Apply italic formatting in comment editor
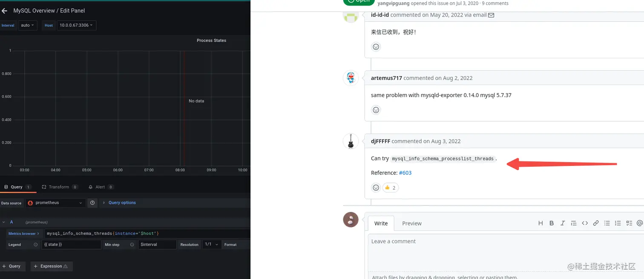The image size is (644, 279). [563, 223]
